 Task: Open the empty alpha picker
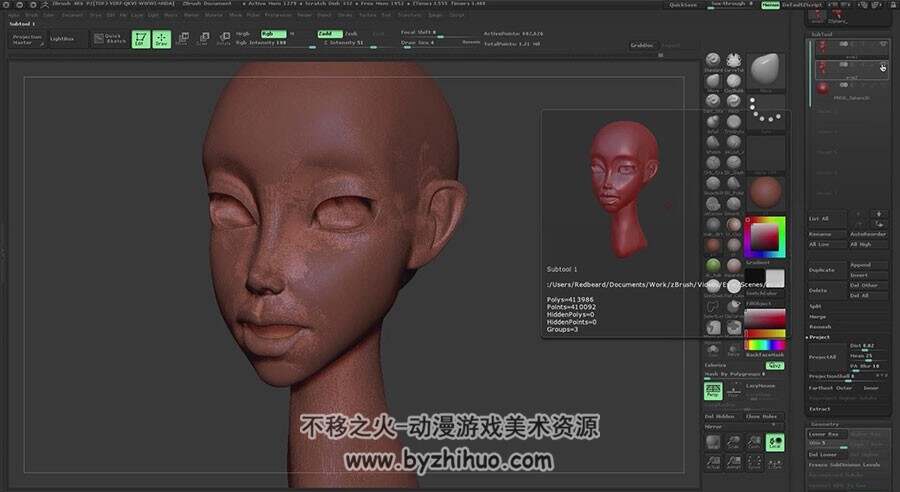pos(766,154)
